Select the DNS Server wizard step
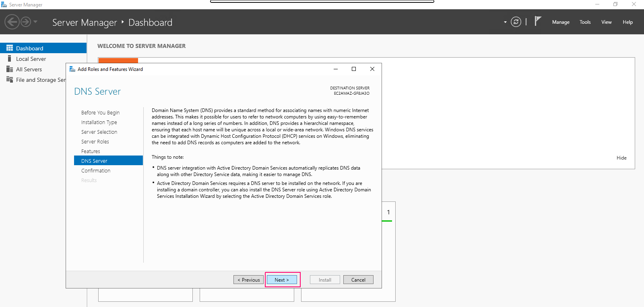The width and height of the screenshot is (644, 307). (x=108, y=160)
